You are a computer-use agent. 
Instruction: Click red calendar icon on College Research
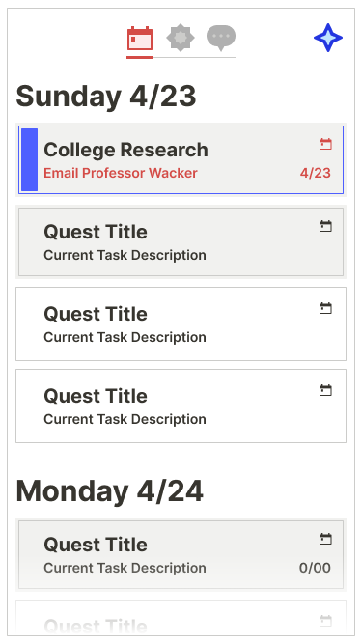pos(325,144)
